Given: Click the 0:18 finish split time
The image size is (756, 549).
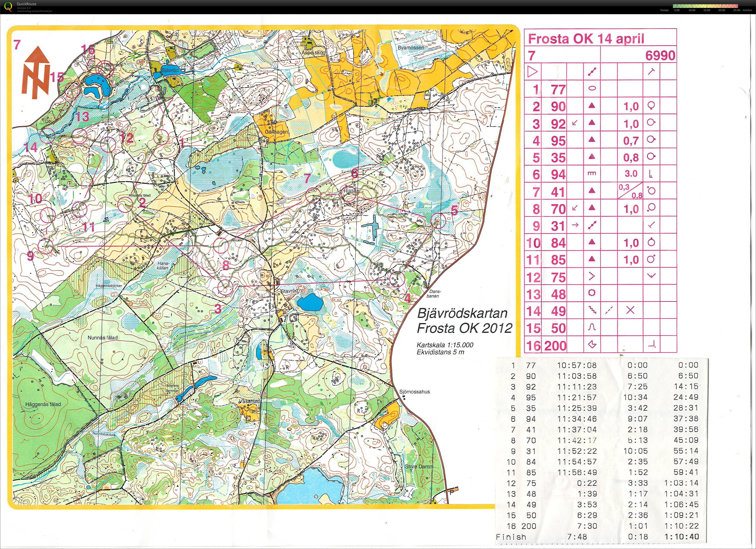Looking at the screenshot, I should pyautogui.click(x=638, y=537).
